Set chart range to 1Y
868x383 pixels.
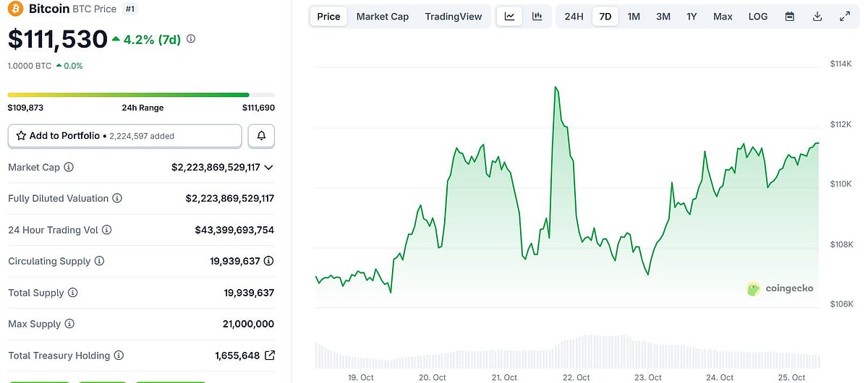tap(692, 16)
